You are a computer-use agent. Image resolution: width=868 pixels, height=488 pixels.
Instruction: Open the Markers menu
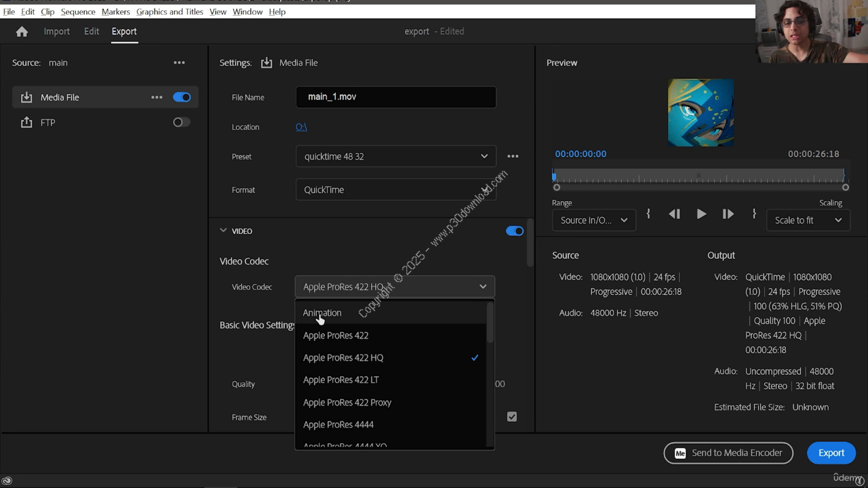115,12
